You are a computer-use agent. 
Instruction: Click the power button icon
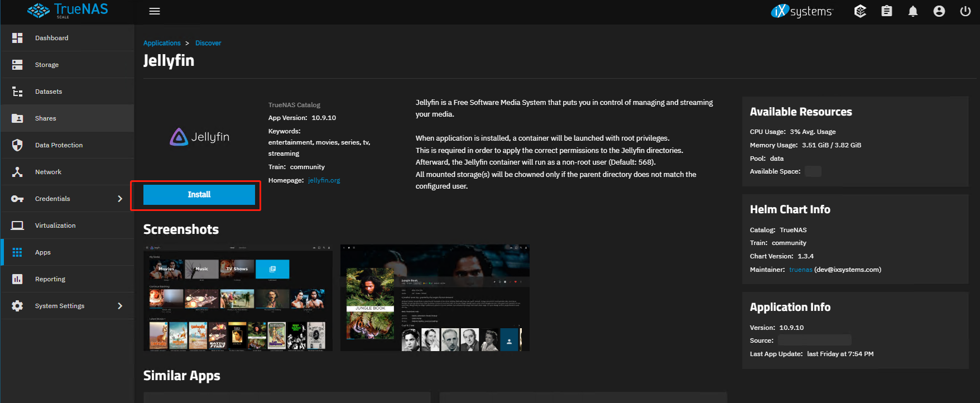(x=965, y=11)
